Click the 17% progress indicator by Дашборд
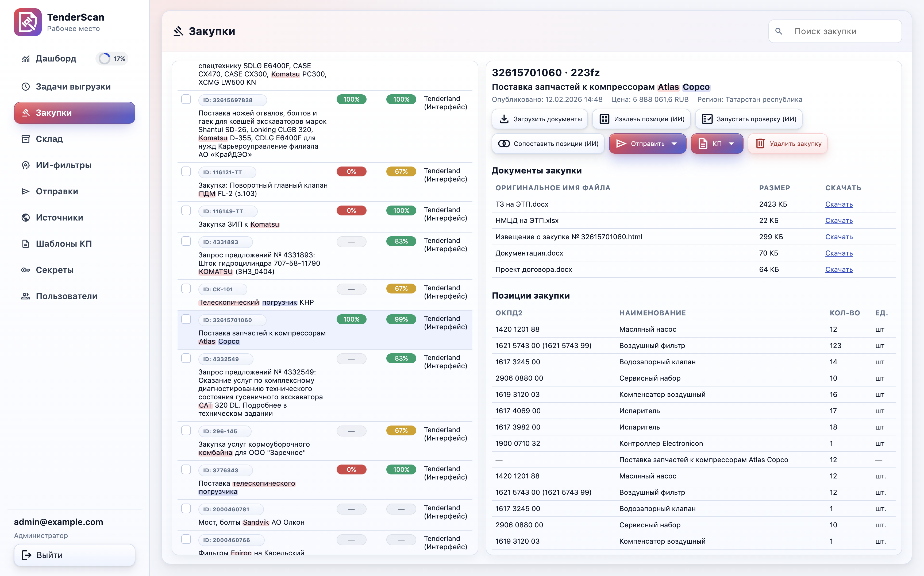 pyautogui.click(x=112, y=59)
